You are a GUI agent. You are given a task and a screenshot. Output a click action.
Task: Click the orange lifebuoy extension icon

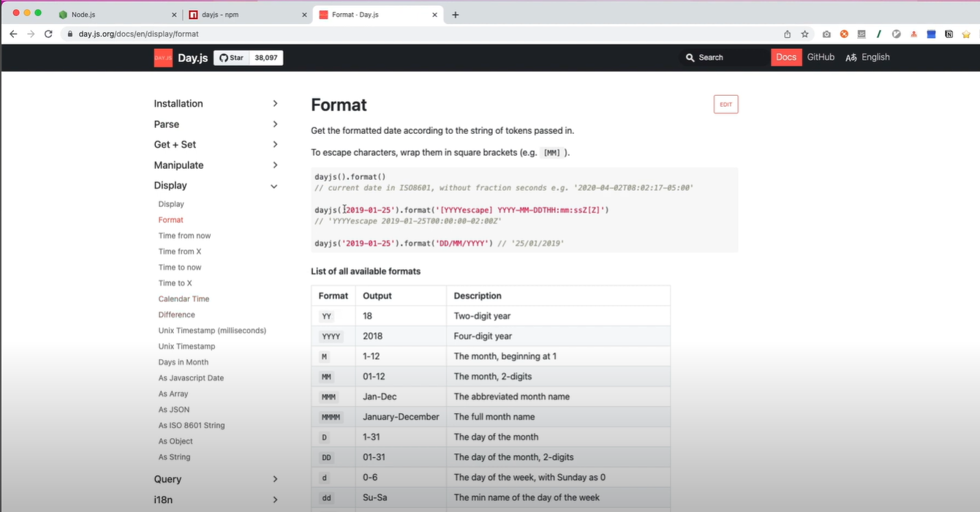(844, 34)
